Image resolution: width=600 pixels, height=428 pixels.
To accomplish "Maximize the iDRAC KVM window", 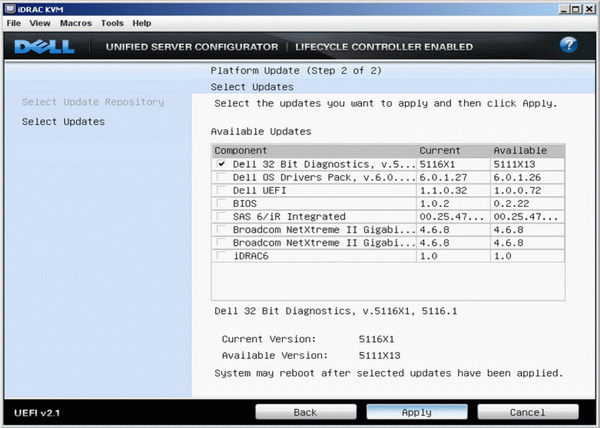I will [x=576, y=9].
